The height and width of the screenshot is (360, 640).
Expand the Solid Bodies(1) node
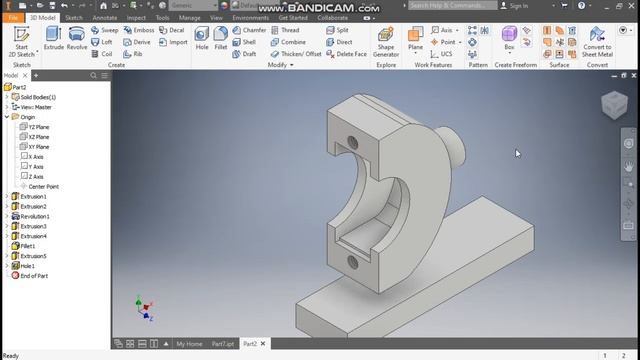click(7, 97)
